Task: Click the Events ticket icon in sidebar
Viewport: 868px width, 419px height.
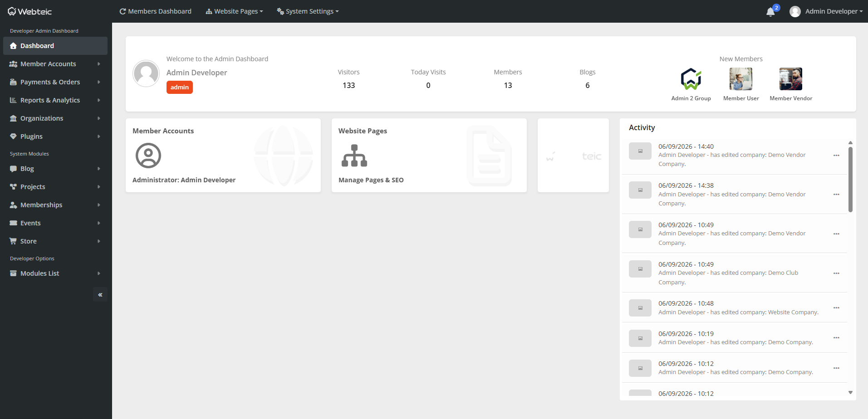Action: pos(13,223)
